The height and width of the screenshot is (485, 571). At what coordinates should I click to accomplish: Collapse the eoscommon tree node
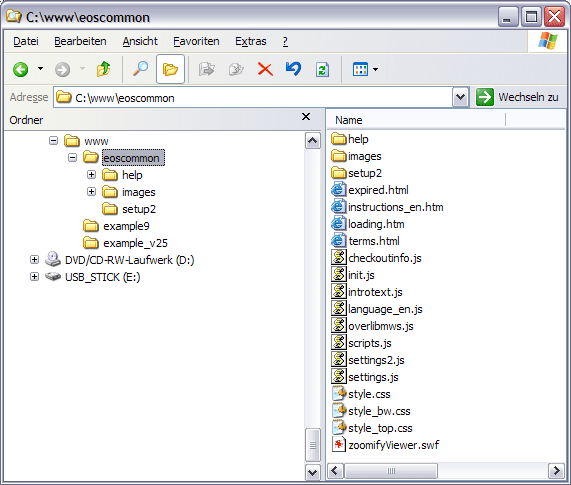click(x=72, y=158)
